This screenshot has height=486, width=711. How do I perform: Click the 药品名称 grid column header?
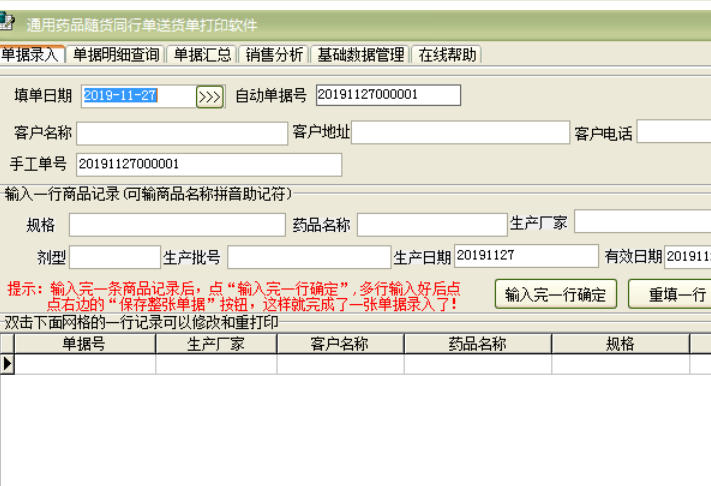point(477,344)
